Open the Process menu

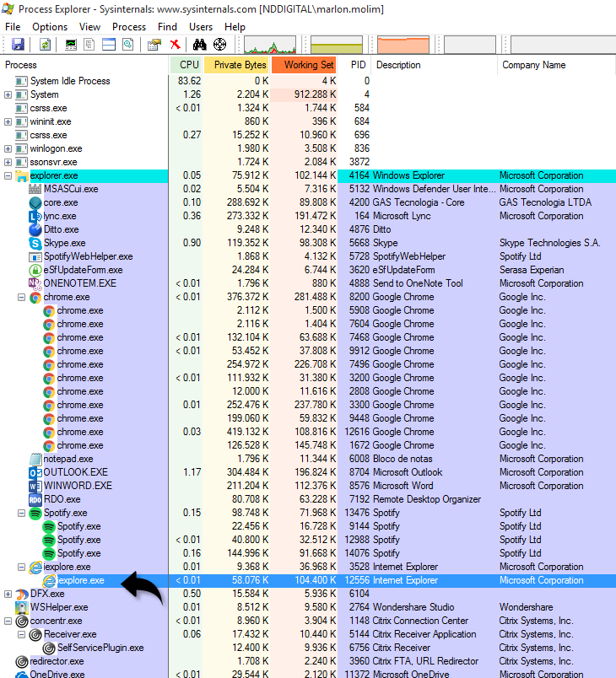click(x=129, y=27)
